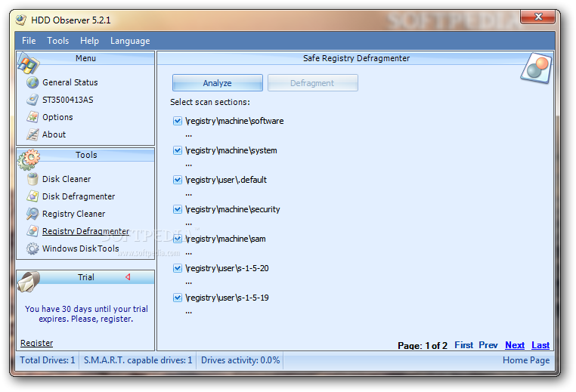Open the Language menu
576x392 pixels.
130,41
